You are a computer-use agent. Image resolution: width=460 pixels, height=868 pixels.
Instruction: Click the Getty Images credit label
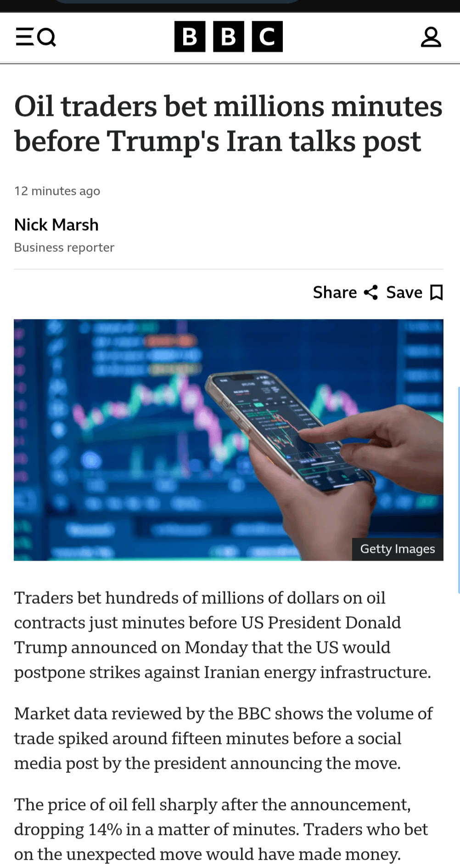tap(397, 549)
